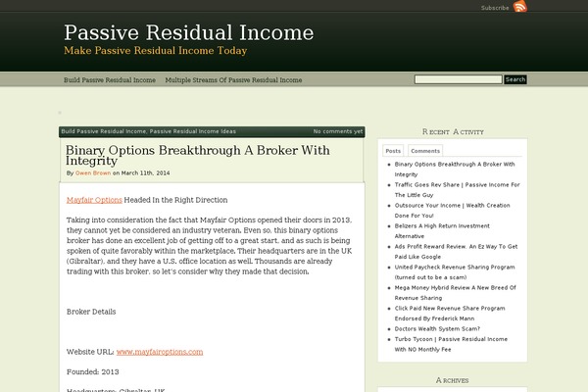Visit www.mayfairoptions.com link
588x392 pixels.
click(x=160, y=352)
